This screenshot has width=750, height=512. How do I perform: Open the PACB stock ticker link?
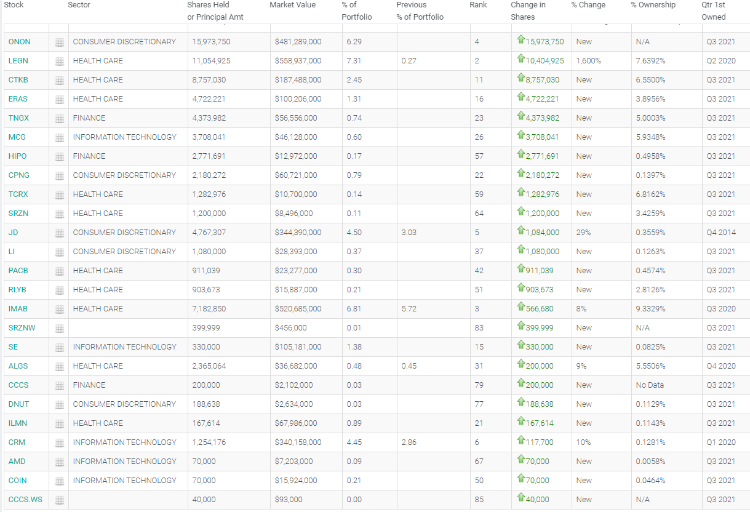tap(18, 270)
